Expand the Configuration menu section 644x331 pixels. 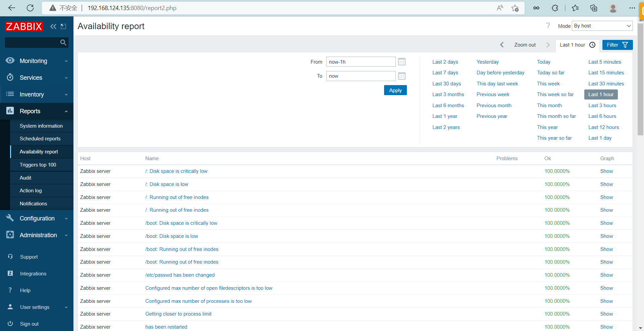point(37,218)
